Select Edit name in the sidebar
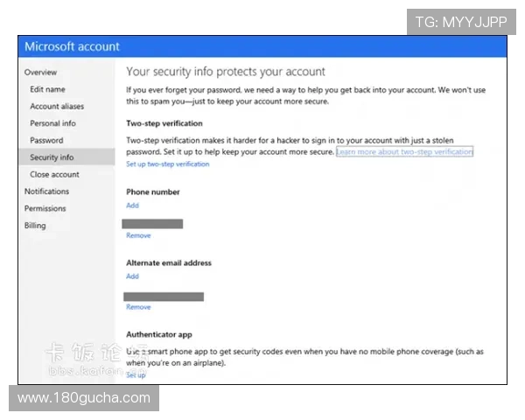 [47, 89]
